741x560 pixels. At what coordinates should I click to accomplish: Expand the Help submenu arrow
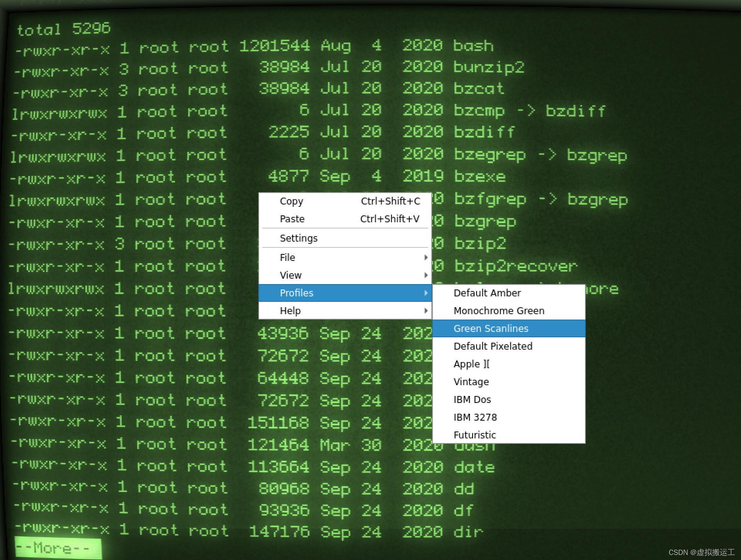426,311
